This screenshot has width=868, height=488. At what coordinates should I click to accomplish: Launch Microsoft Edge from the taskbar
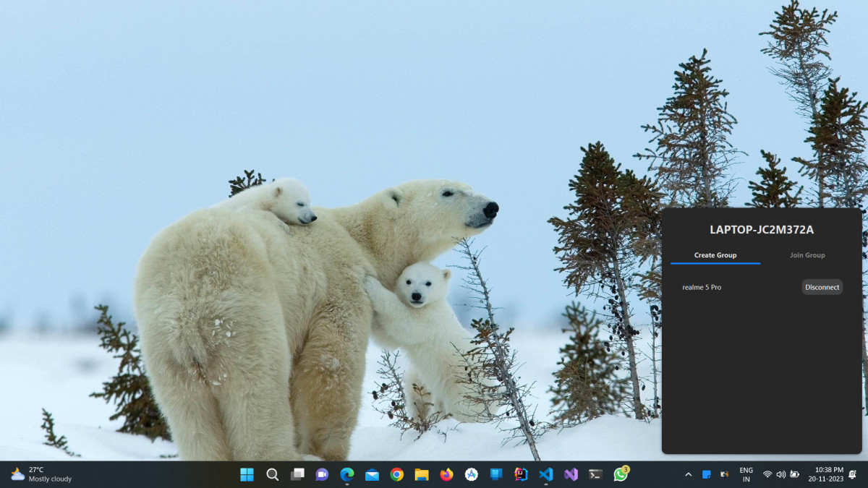pos(347,474)
